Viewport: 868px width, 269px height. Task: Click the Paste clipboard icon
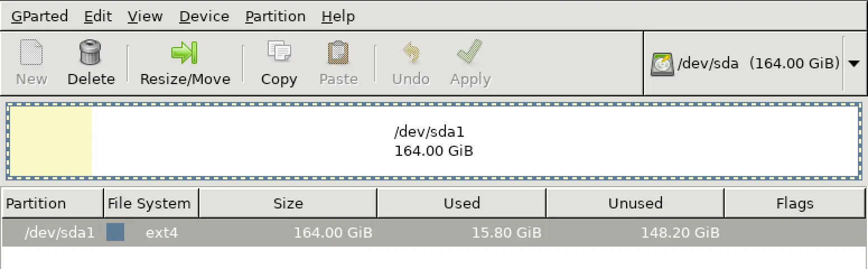pos(338,53)
